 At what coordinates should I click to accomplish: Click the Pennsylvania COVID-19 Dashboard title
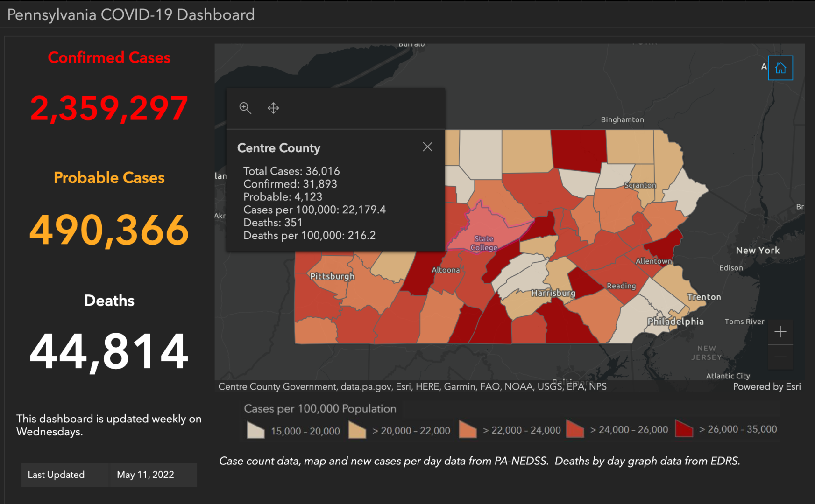131,14
